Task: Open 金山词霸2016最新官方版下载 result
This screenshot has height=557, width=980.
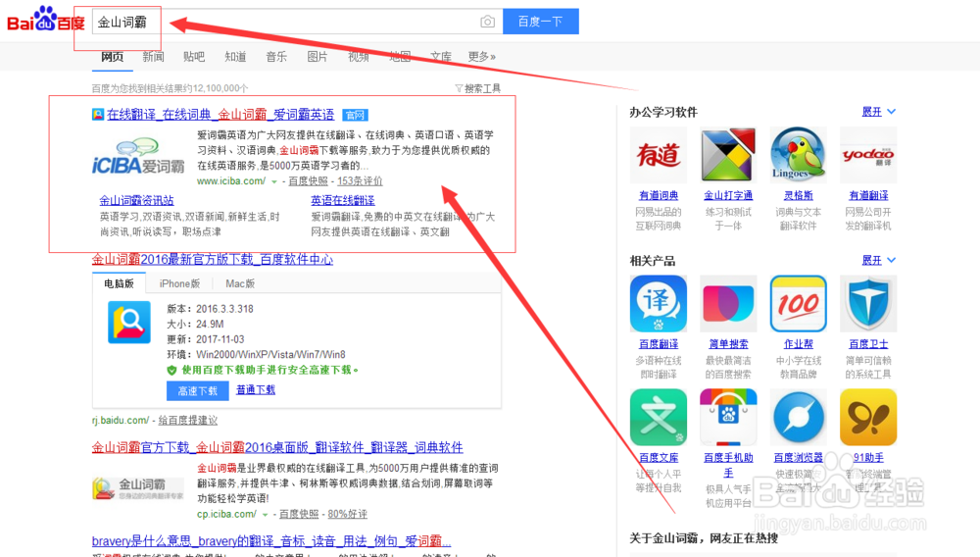Action: pos(213,259)
